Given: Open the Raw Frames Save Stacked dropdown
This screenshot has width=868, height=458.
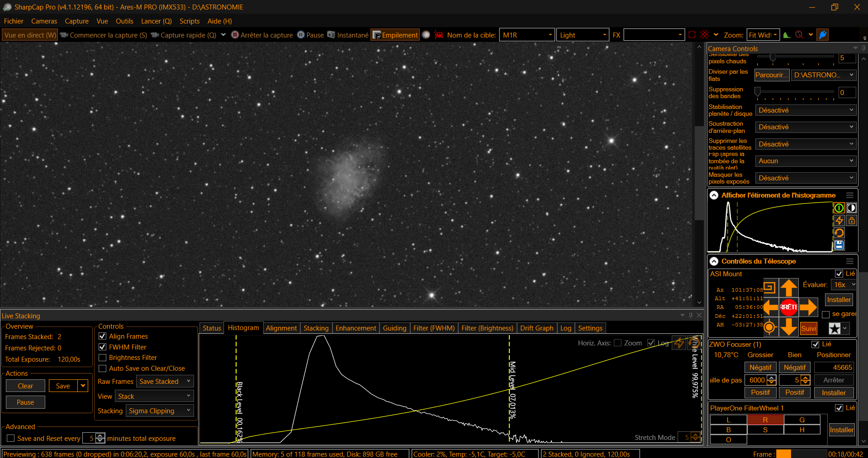Looking at the screenshot, I should click(x=165, y=381).
